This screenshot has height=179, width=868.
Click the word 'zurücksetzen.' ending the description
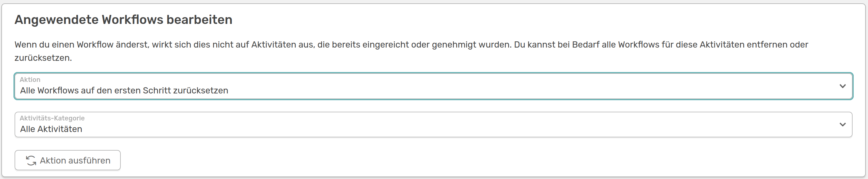tap(43, 58)
